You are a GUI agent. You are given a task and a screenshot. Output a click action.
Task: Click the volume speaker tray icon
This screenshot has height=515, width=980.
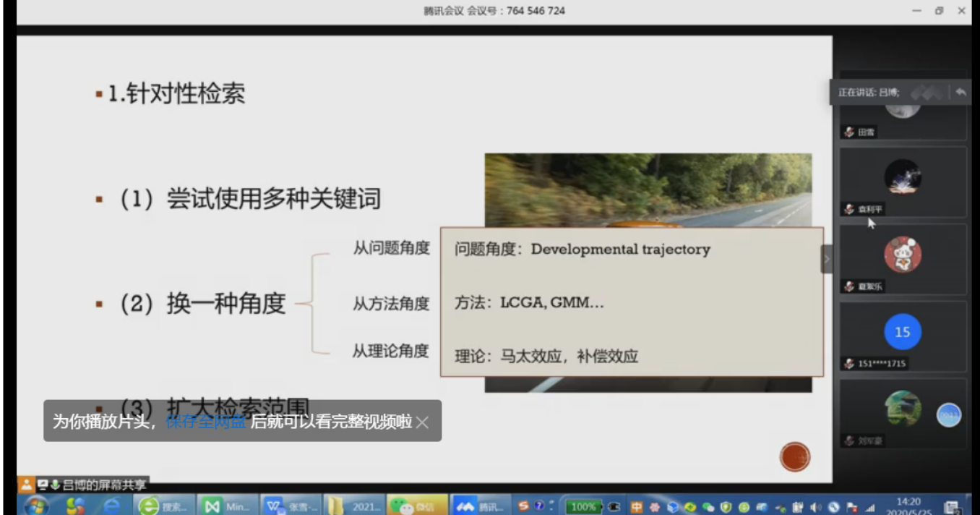(816, 507)
